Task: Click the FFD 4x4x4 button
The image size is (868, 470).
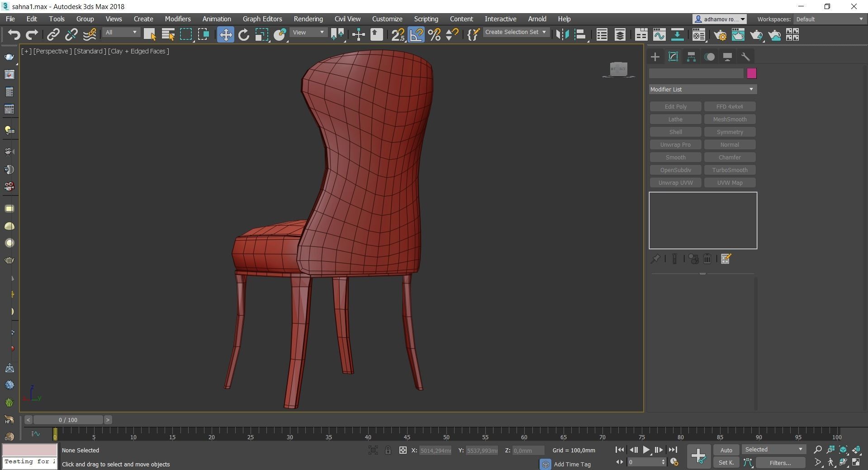Action: coord(730,106)
